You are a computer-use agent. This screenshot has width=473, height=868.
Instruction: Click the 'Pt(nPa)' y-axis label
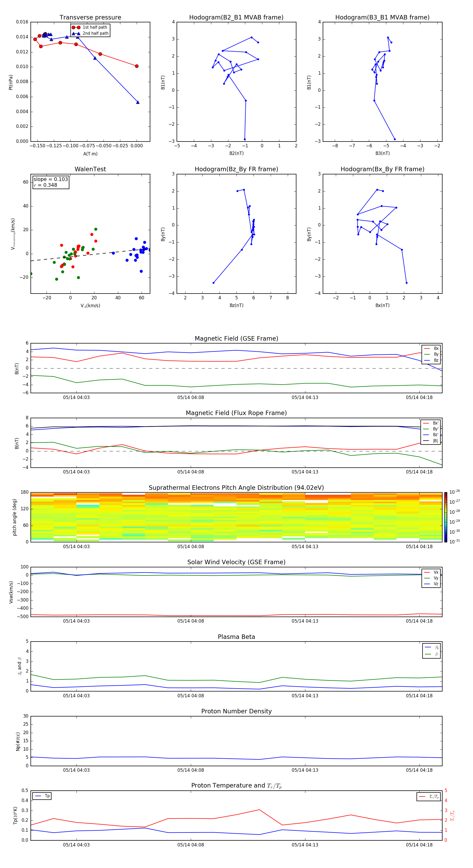click(11, 82)
